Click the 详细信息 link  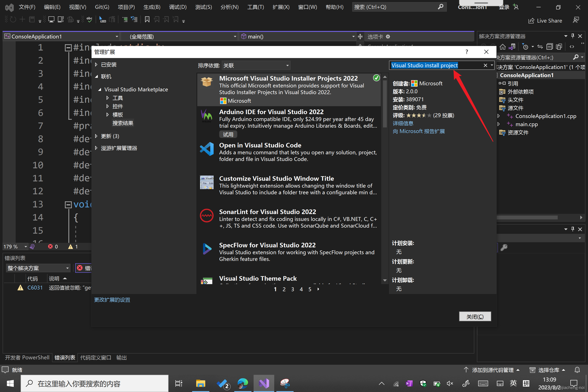coord(403,124)
